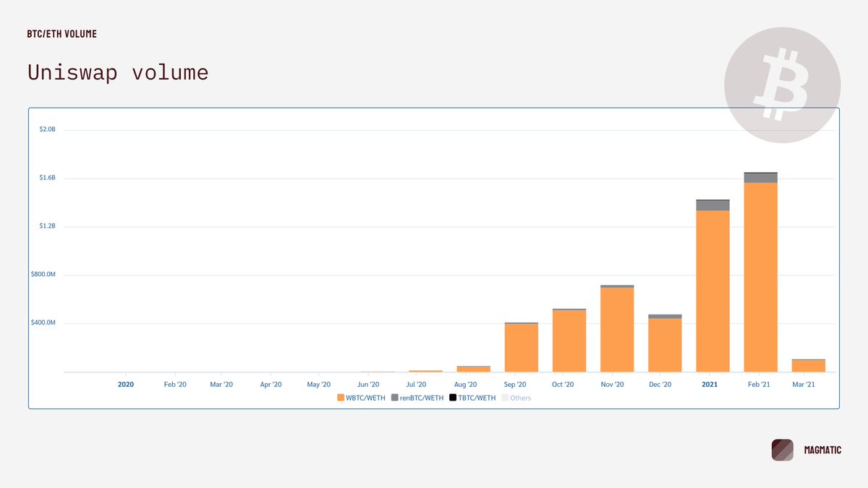Viewport: 868px width, 488px height.
Task: Select the Aug '20 small bar
Action: (474, 369)
